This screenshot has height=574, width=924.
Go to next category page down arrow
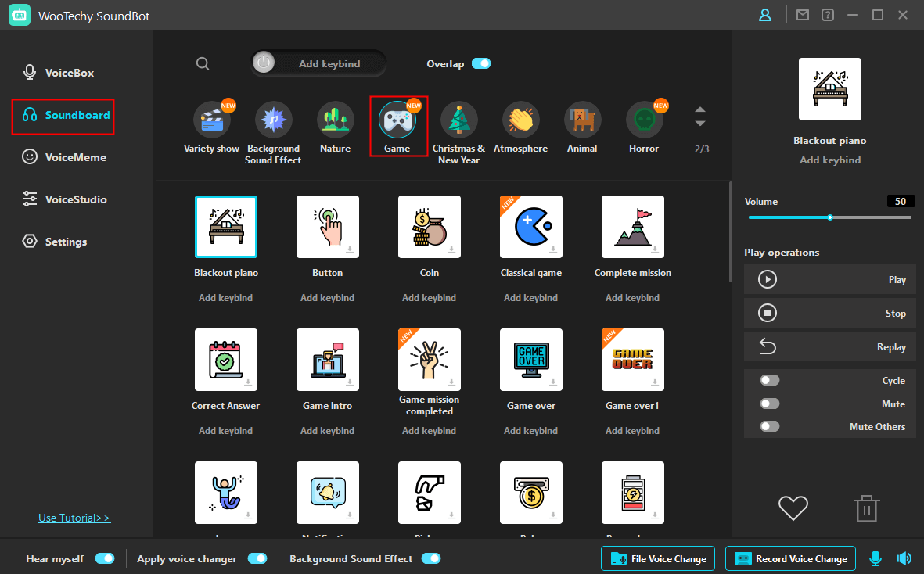(x=700, y=124)
